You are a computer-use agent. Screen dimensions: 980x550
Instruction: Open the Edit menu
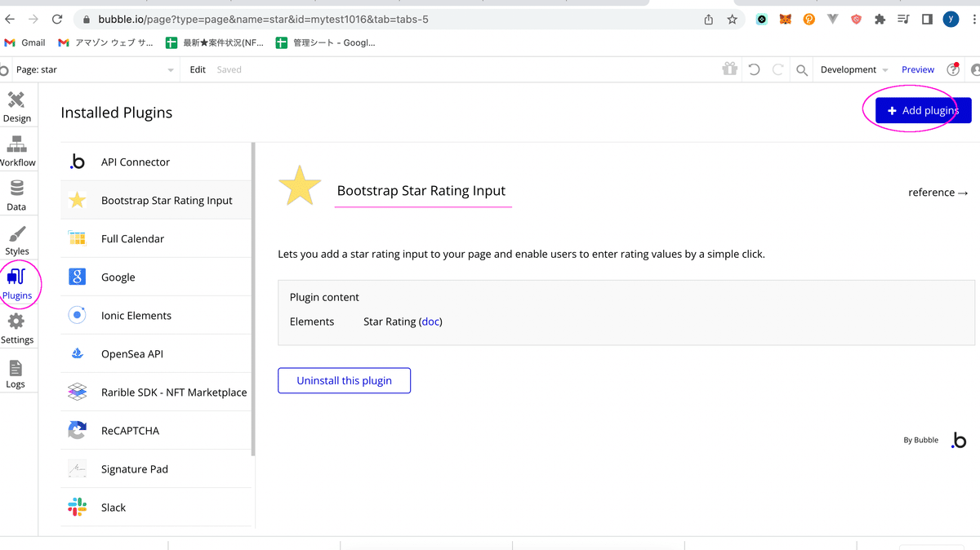(x=198, y=70)
